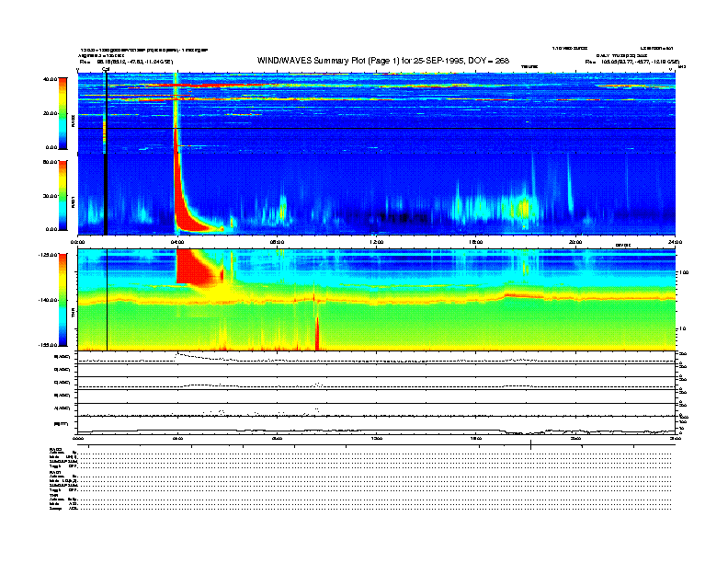Click the 10 label on TNR right axis
Screen dimensions: 728x563
point(682,329)
